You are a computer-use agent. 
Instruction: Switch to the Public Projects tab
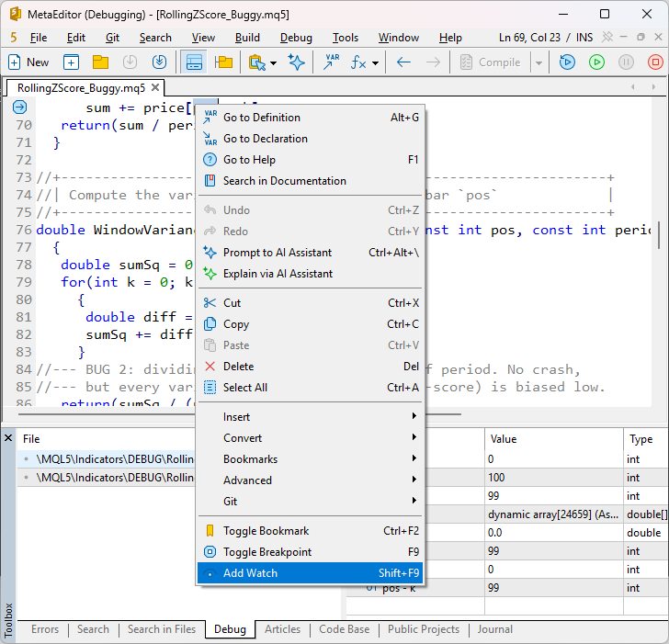point(424,629)
